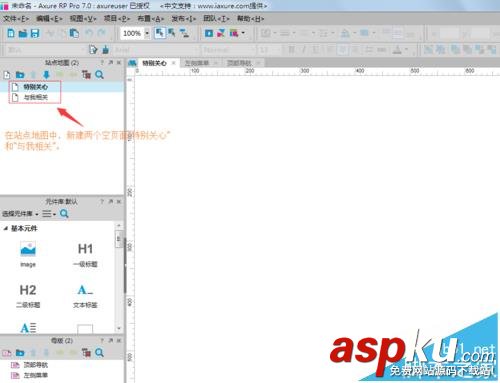
Task: Open the publish options dropdown arrow
Action: pos(243,33)
